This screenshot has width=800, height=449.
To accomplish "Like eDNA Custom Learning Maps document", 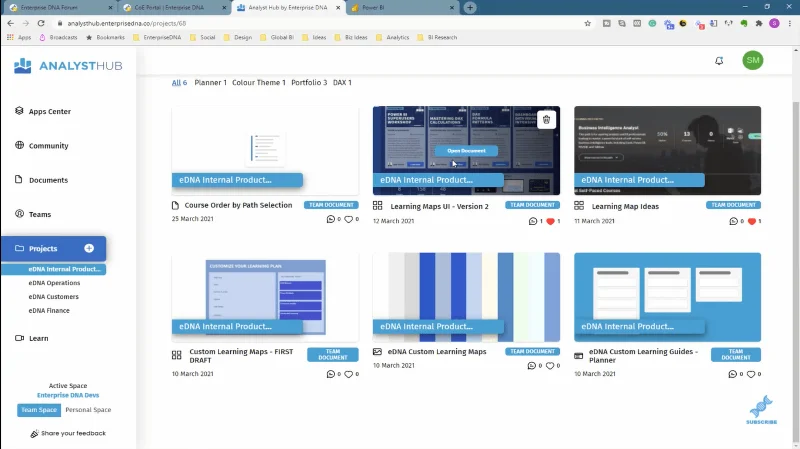I will click(549, 365).
